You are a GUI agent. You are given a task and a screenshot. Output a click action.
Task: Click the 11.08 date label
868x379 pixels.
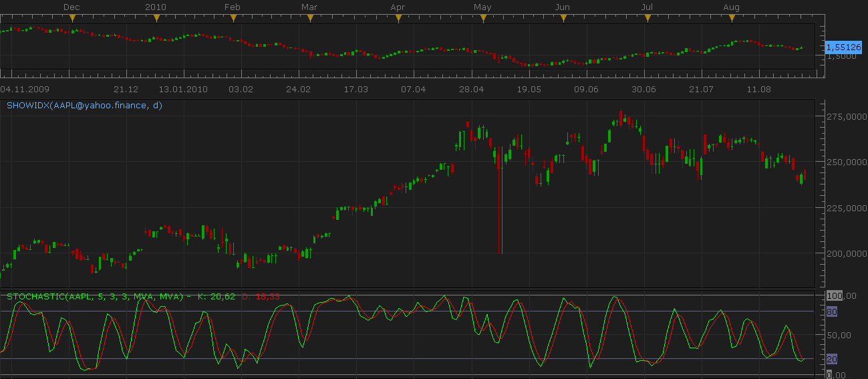click(759, 89)
